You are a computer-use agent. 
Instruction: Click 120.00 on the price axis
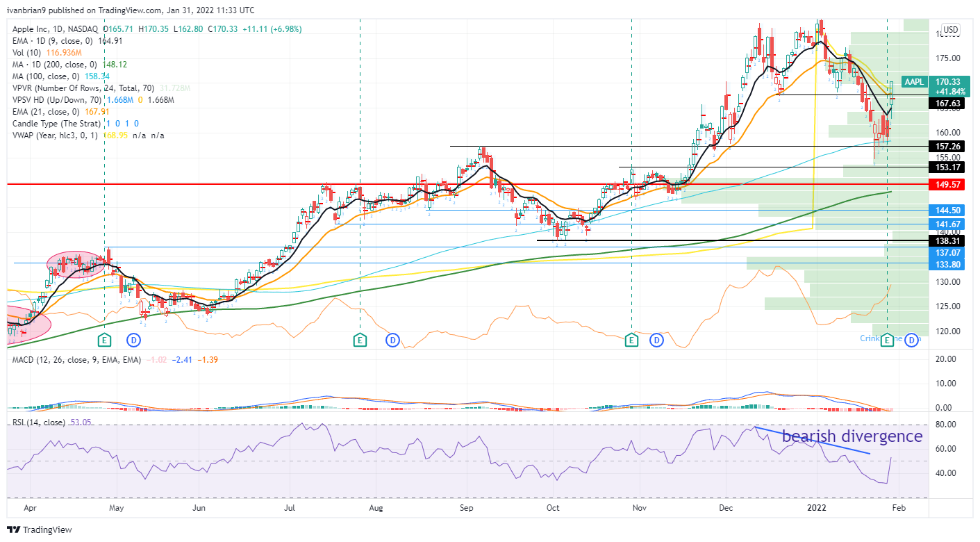[947, 331]
